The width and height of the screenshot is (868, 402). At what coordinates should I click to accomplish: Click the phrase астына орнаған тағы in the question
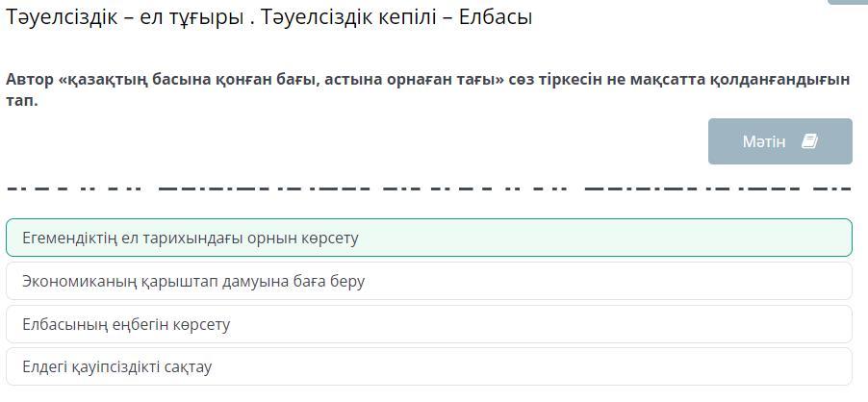414,80
